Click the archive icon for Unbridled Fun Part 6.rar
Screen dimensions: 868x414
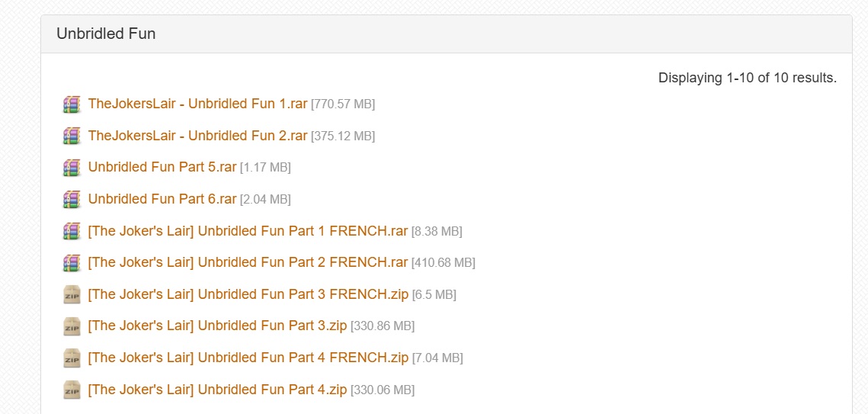(x=72, y=199)
